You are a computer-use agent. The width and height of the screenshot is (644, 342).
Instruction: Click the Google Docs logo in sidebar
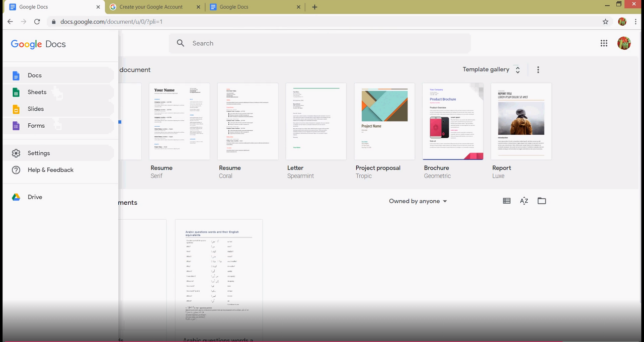38,44
